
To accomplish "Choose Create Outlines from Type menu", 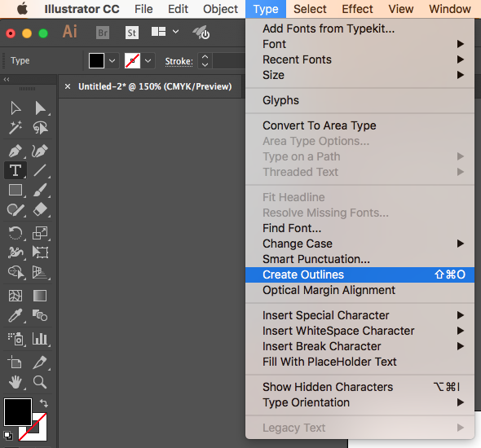I will (360, 275).
